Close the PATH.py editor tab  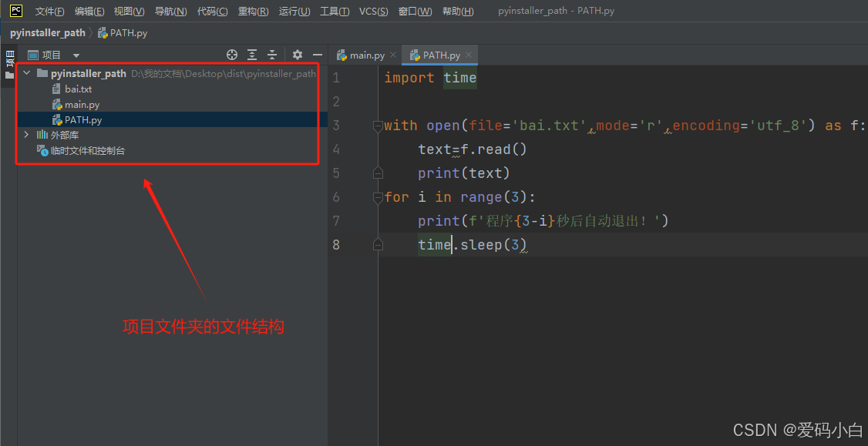469,55
